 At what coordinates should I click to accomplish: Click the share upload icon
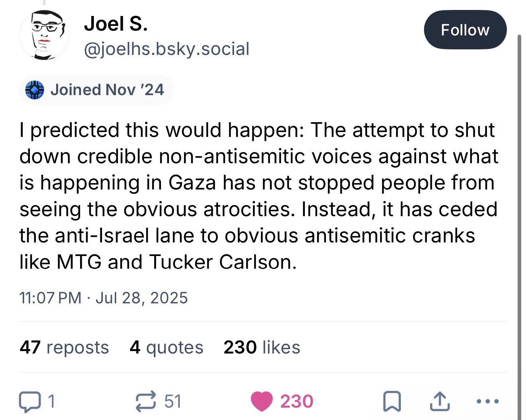click(x=440, y=401)
